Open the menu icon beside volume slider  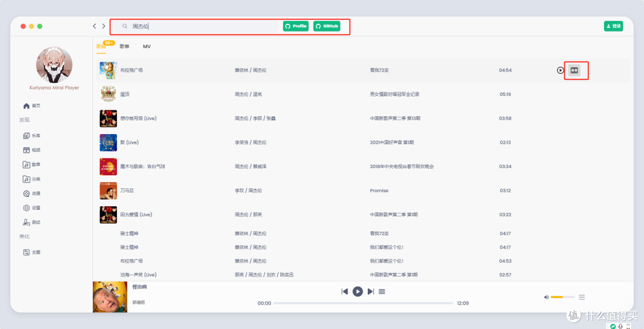click(581, 297)
